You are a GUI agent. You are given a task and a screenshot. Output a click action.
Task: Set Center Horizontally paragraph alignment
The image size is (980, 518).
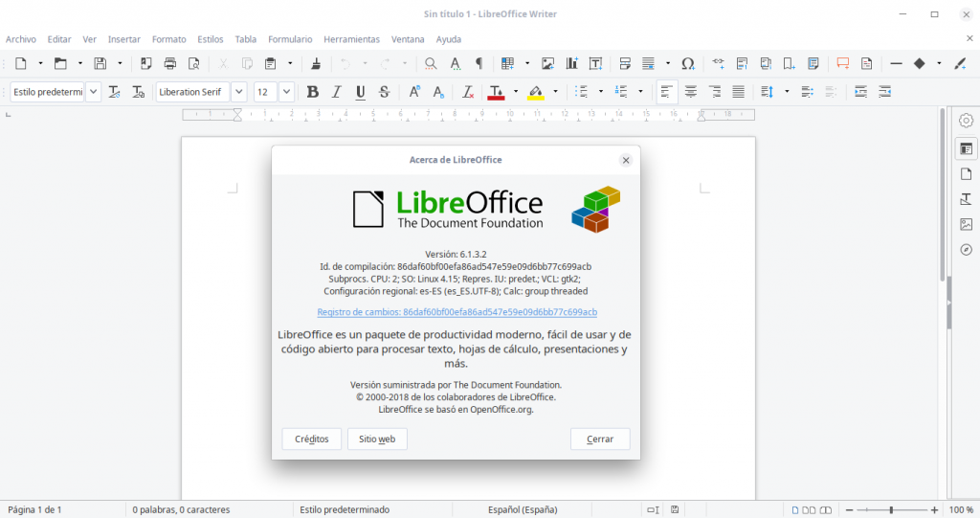691,92
